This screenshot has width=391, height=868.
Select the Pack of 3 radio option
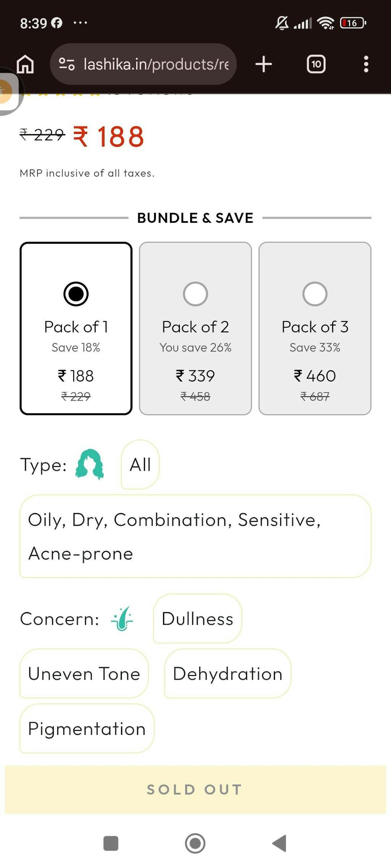pyautogui.click(x=315, y=294)
